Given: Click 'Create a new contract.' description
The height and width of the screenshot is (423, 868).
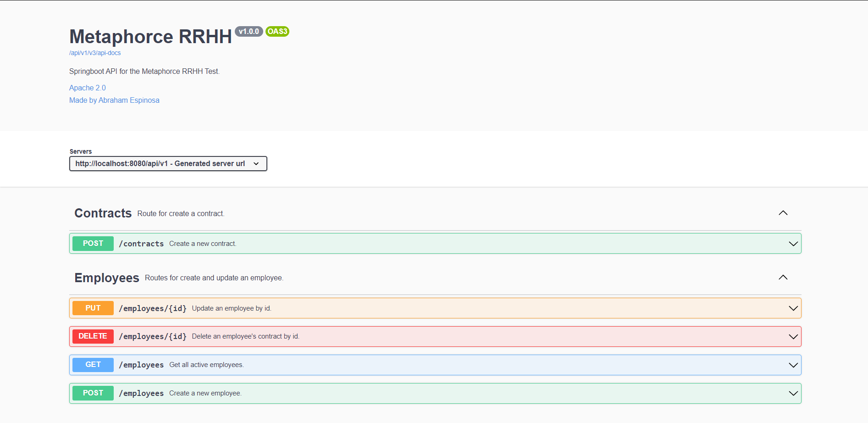Looking at the screenshot, I should (x=203, y=244).
